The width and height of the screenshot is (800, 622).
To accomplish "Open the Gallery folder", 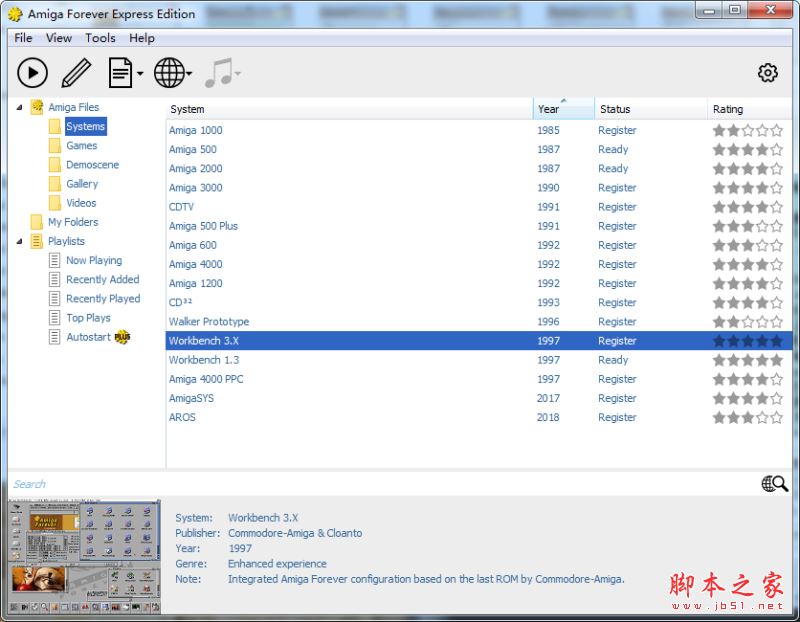I will coord(82,184).
